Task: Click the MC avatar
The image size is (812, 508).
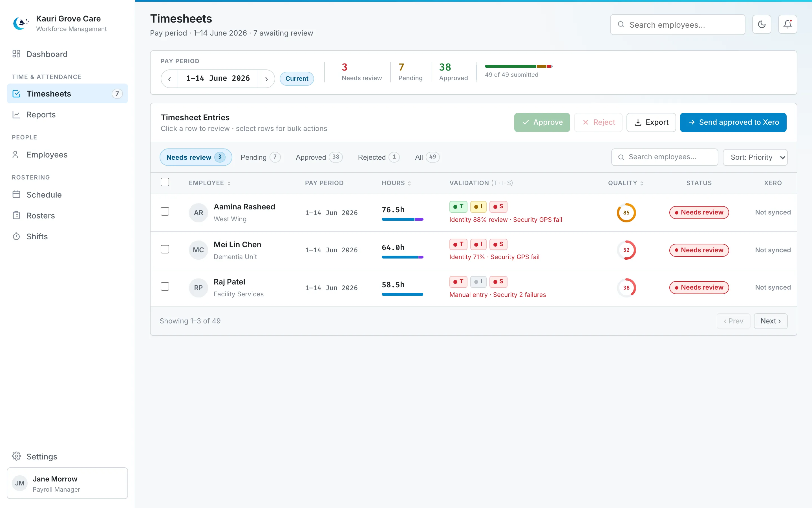Action: click(x=198, y=250)
